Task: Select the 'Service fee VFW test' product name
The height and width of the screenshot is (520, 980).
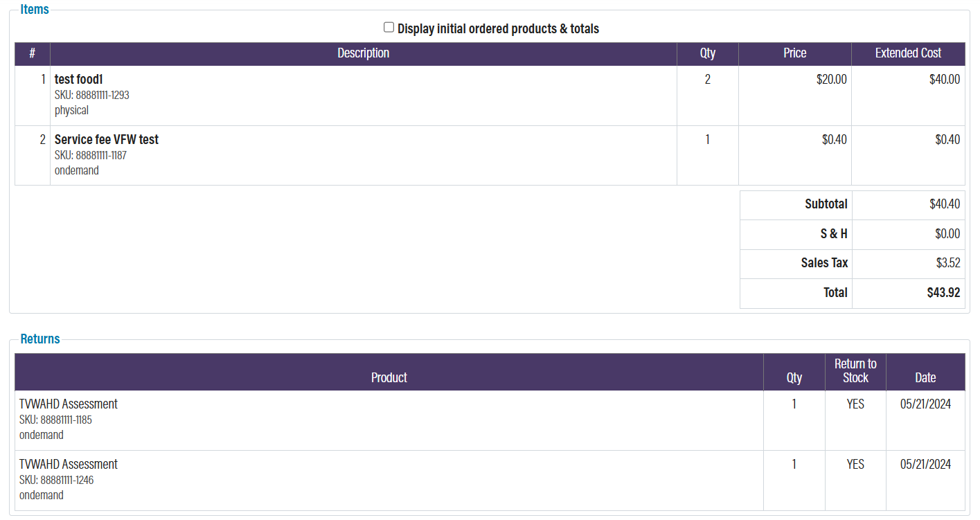Action: 107,139
